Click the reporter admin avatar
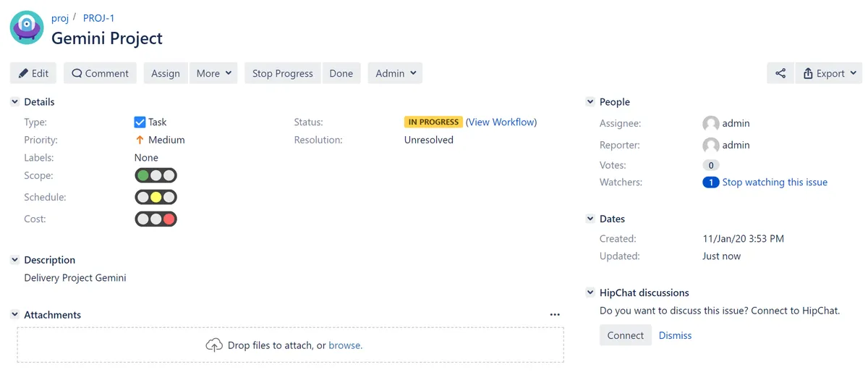868x383 pixels. (711, 146)
